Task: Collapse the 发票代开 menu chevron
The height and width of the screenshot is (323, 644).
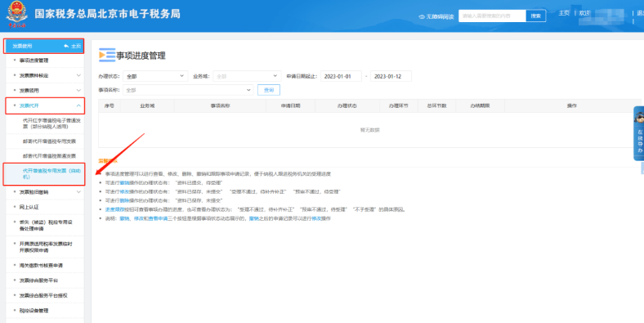Action: 78,105
